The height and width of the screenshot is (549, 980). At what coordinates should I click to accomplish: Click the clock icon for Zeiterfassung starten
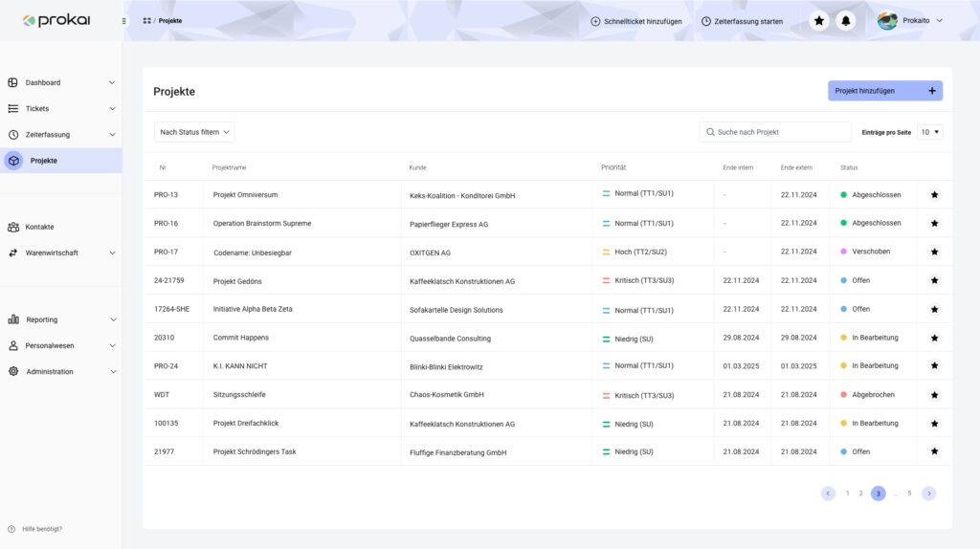tap(706, 21)
